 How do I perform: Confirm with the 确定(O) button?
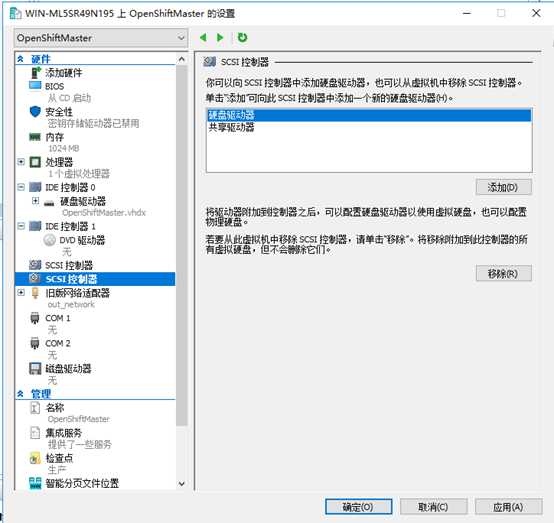click(358, 507)
